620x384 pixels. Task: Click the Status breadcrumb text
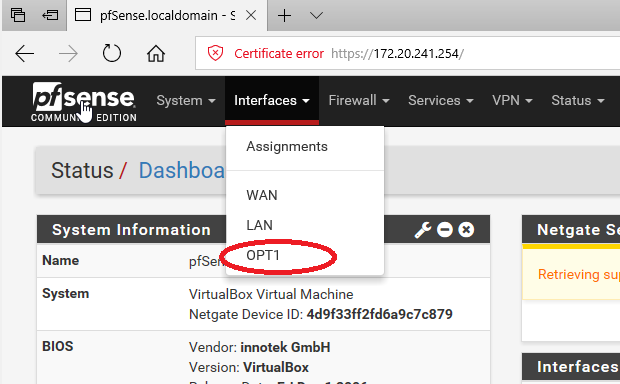click(x=82, y=170)
